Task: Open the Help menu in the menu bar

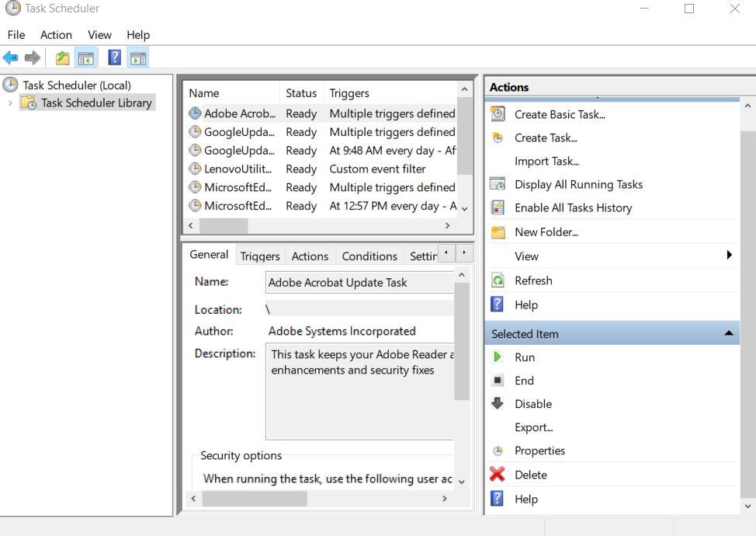Action: (138, 35)
